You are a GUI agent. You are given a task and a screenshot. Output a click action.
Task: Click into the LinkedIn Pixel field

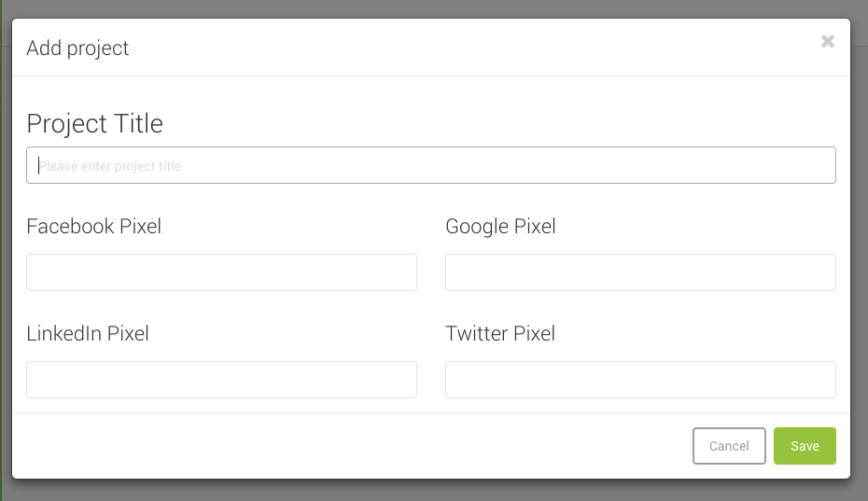click(x=221, y=380)
